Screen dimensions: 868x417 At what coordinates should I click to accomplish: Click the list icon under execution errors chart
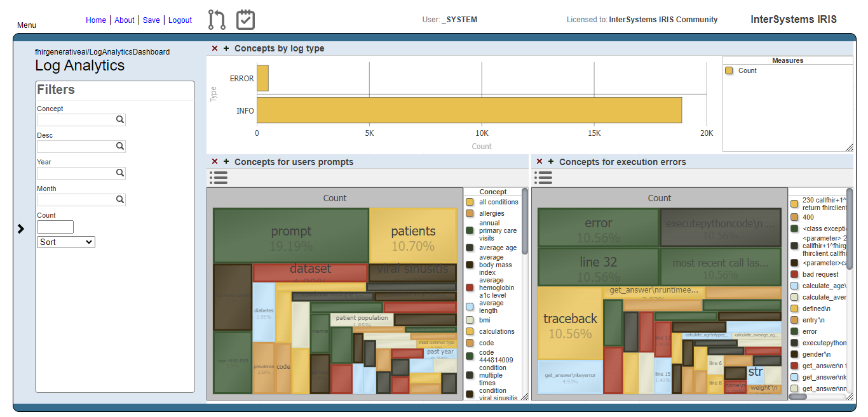pos(543,178)
